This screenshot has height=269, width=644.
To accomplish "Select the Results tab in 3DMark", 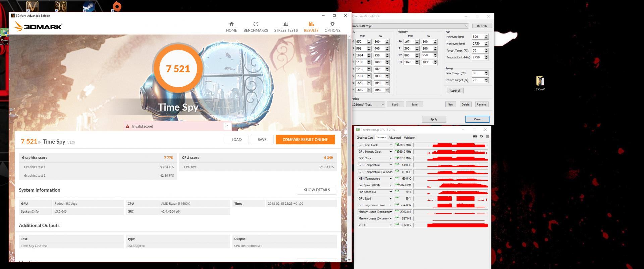I will click(311, 27).
